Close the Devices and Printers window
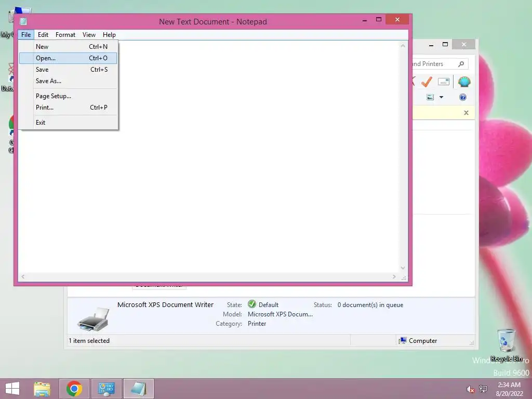 pos(464,45)
